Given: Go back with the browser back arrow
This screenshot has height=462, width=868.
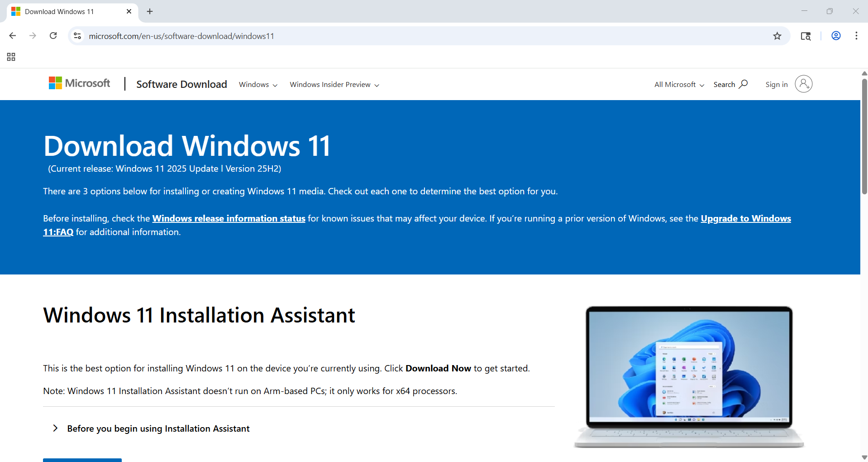Looking at the screenshot, I should (13, 36).
